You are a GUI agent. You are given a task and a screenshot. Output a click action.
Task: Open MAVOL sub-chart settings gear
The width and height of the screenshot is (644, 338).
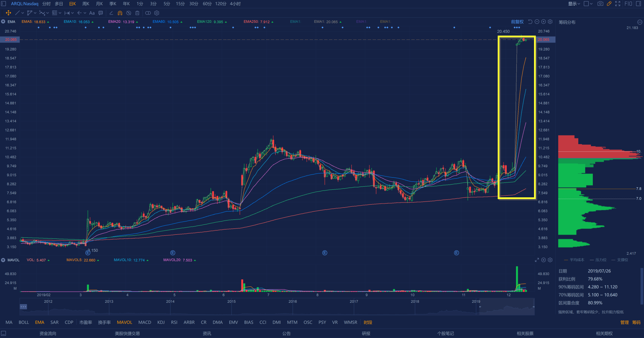coord(550,260)
